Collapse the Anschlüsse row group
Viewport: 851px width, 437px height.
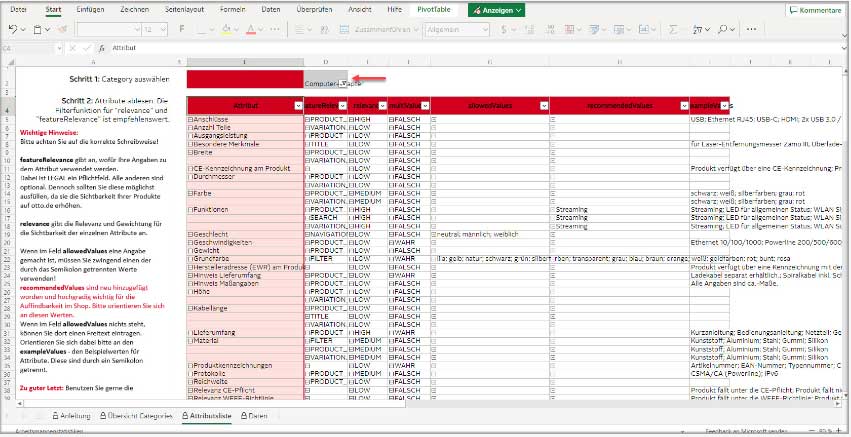coord(190,119)
